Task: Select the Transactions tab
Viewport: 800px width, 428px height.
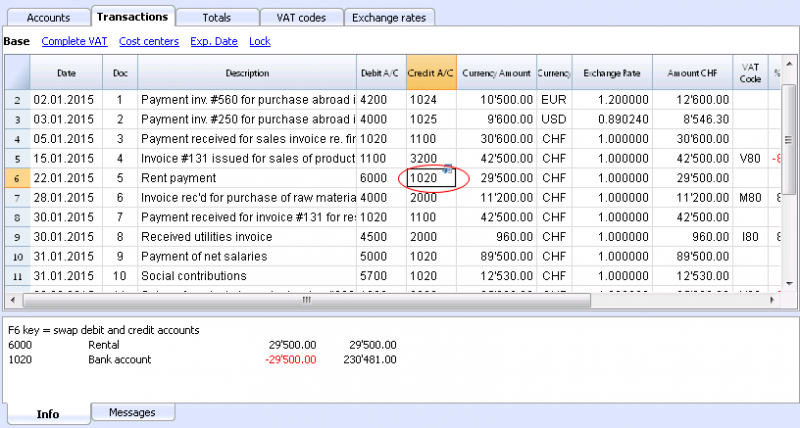Action: [x=133, y=17]
